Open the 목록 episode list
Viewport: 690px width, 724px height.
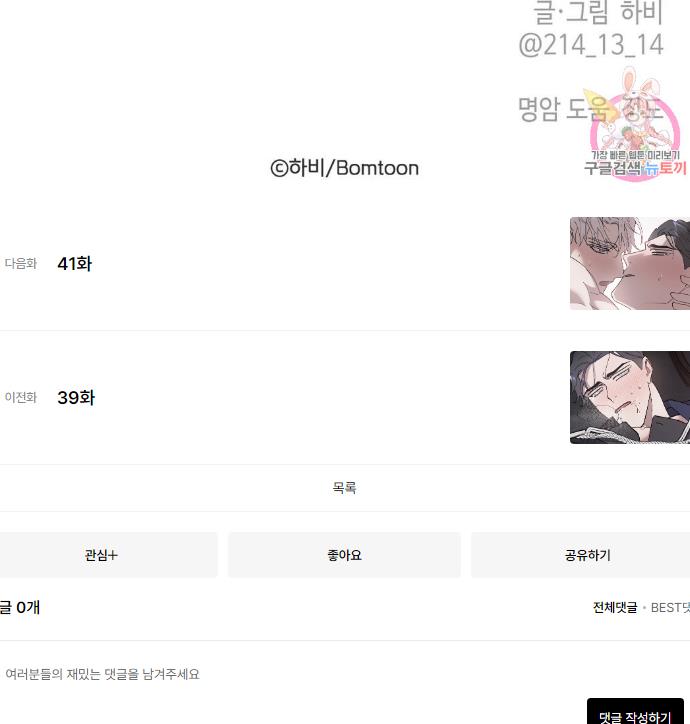345,488
